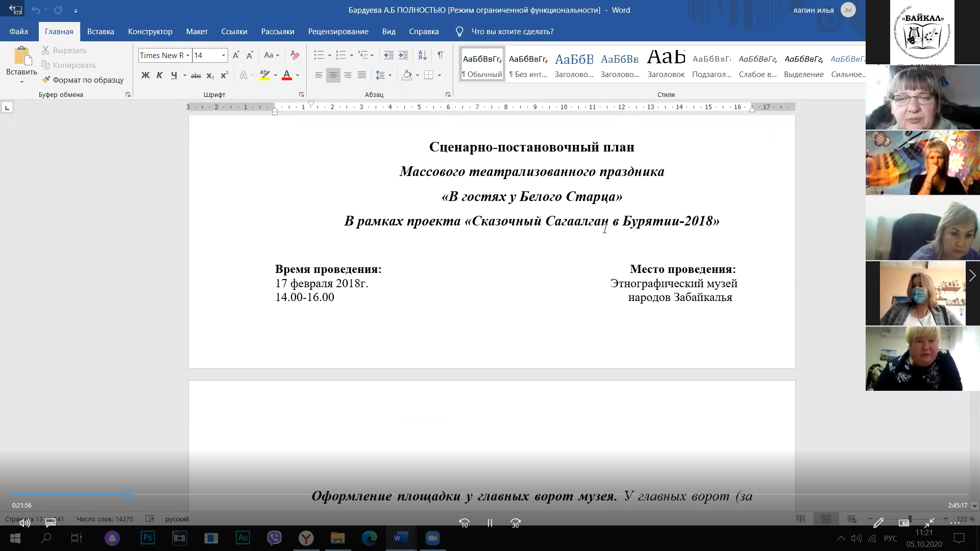Click the clear formatting eraser icon

click(295, 55)
